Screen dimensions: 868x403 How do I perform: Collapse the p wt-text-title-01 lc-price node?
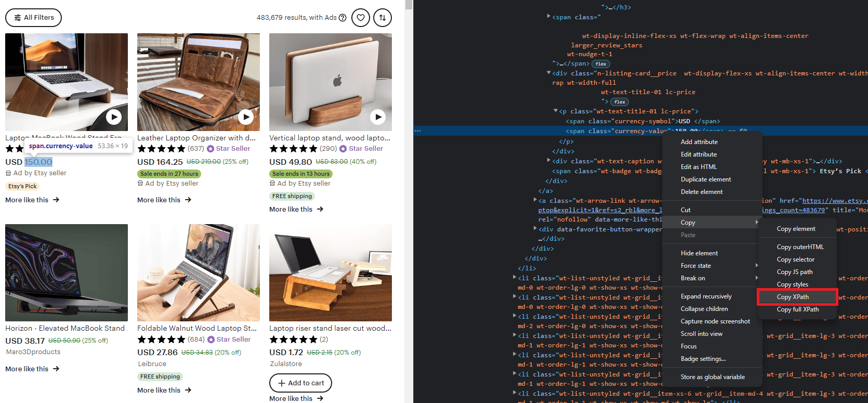556,111
